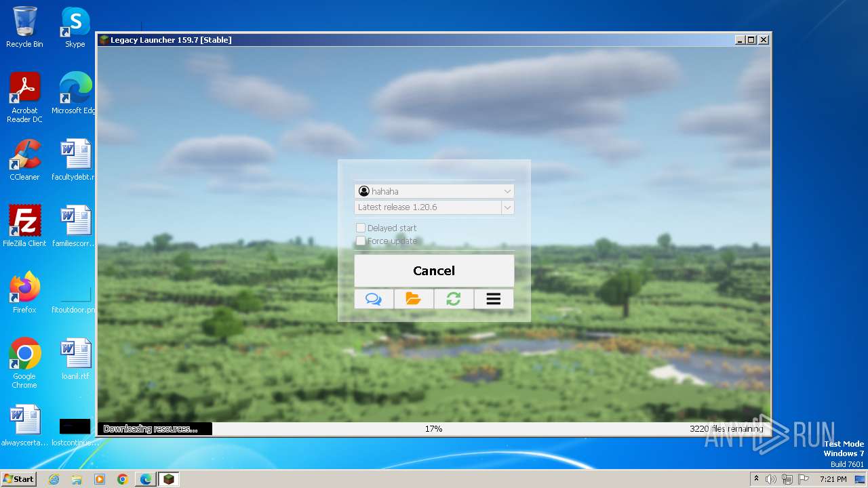Viewport: 868px width, 488px height.
Task: Click the download progress bar at 17%
Action: tap(434, 428)
